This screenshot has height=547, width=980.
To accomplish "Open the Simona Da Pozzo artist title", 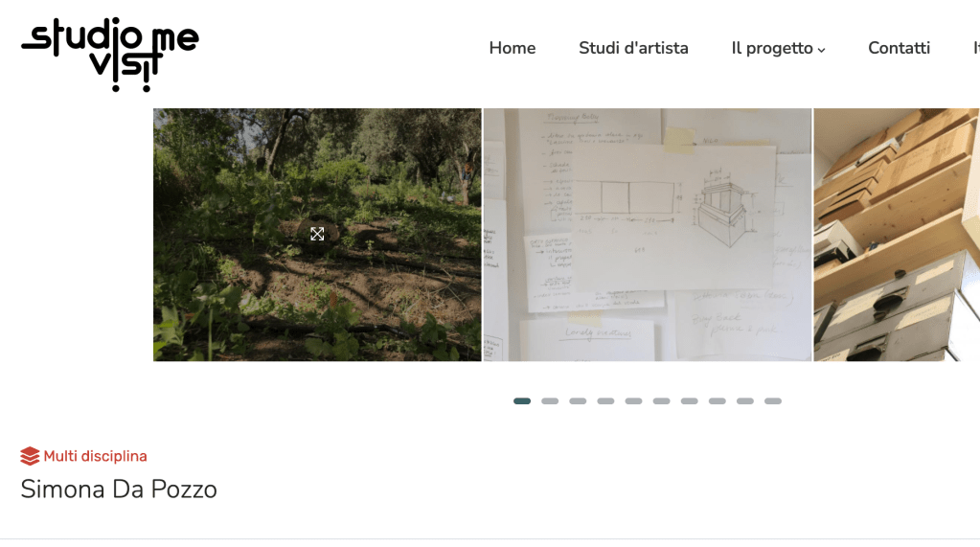I will coord(119,490).
